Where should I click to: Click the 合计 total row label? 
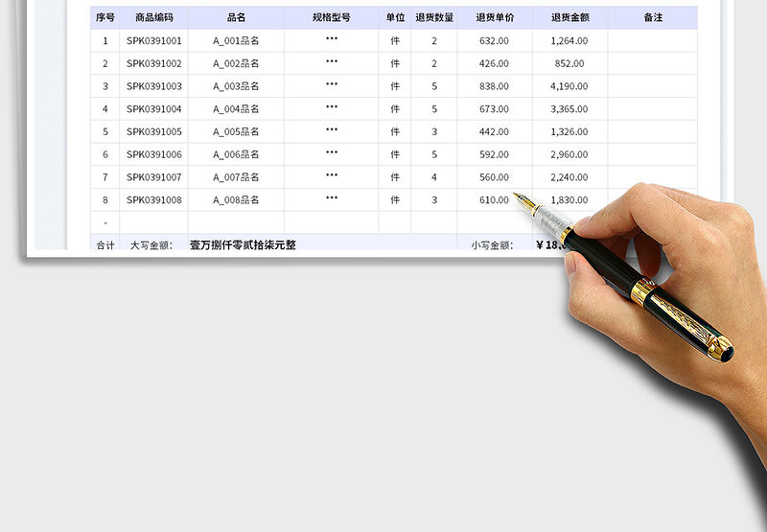105,245
